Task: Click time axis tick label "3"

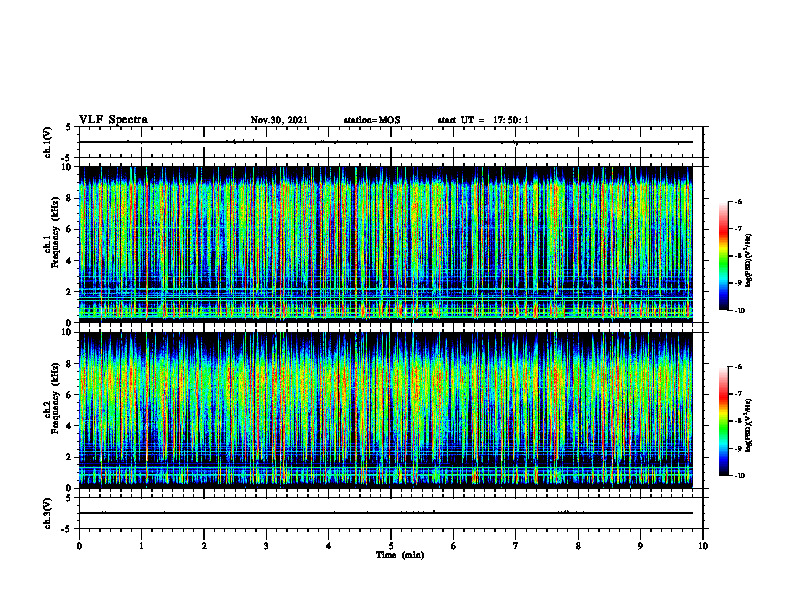Action: tap(266, 546)
